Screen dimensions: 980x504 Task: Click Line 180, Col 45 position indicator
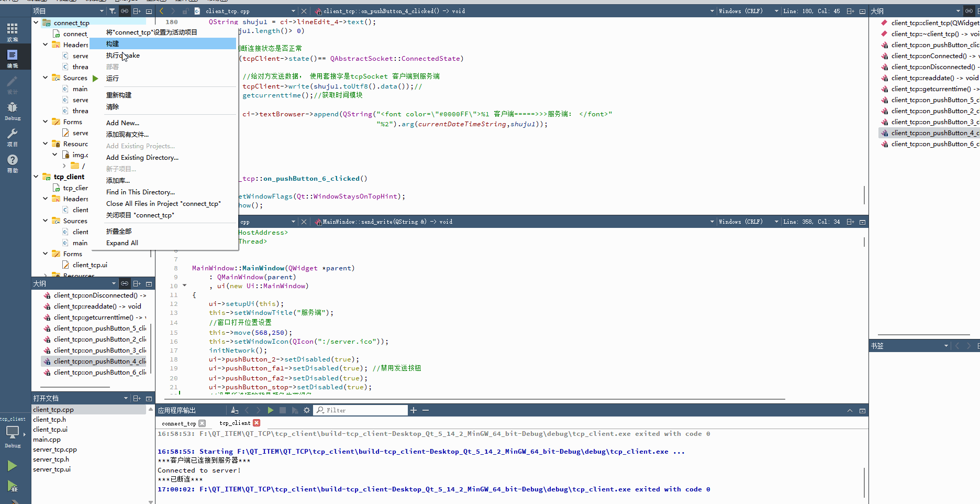[x=812, y=11]
